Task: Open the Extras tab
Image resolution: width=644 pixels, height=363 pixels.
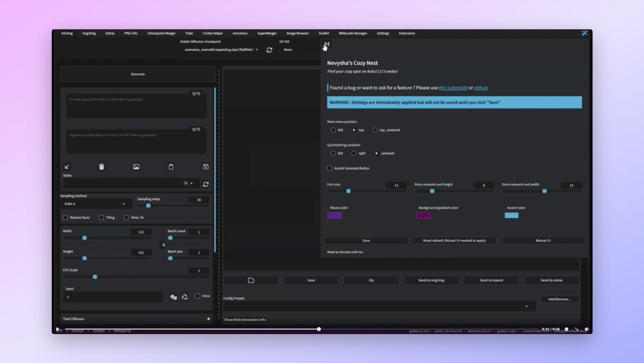Action: tap(110, 33)
